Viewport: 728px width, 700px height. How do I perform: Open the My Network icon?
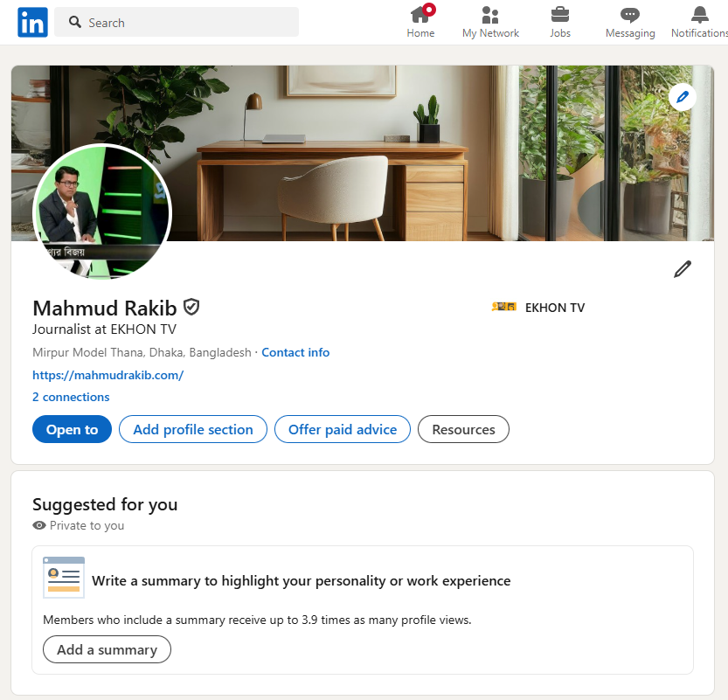point(490,15)
